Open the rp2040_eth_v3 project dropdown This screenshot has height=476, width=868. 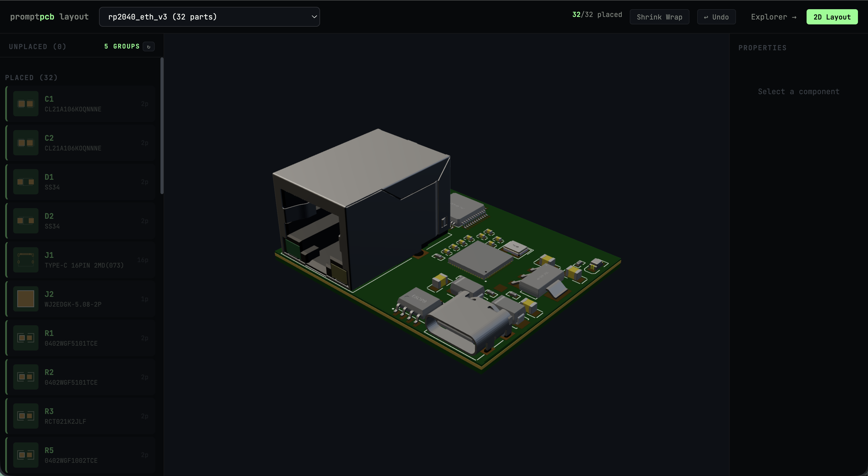[209, 17]
